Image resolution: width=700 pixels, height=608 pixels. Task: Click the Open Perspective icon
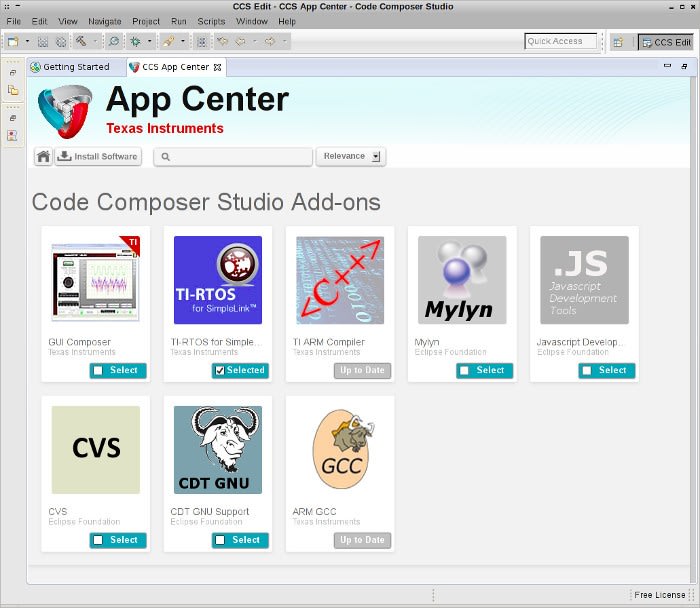(618, 42)
